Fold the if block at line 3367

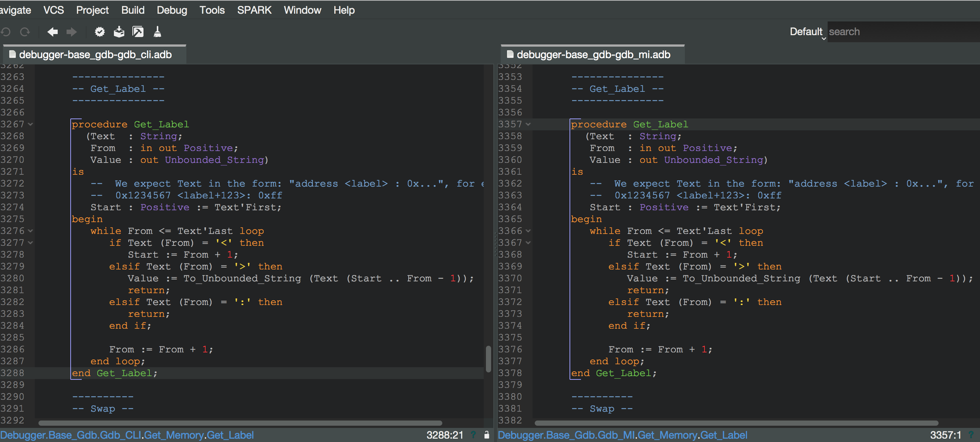[528, 243]
